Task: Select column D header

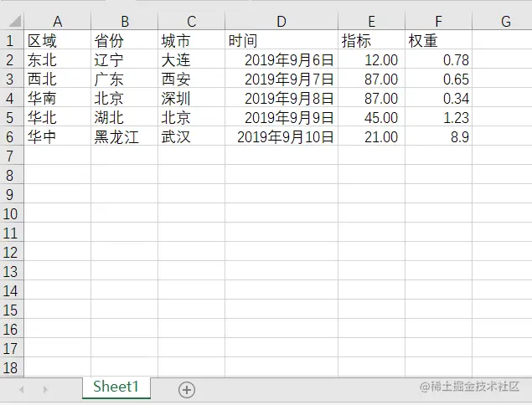Action: tap(281, 21)
